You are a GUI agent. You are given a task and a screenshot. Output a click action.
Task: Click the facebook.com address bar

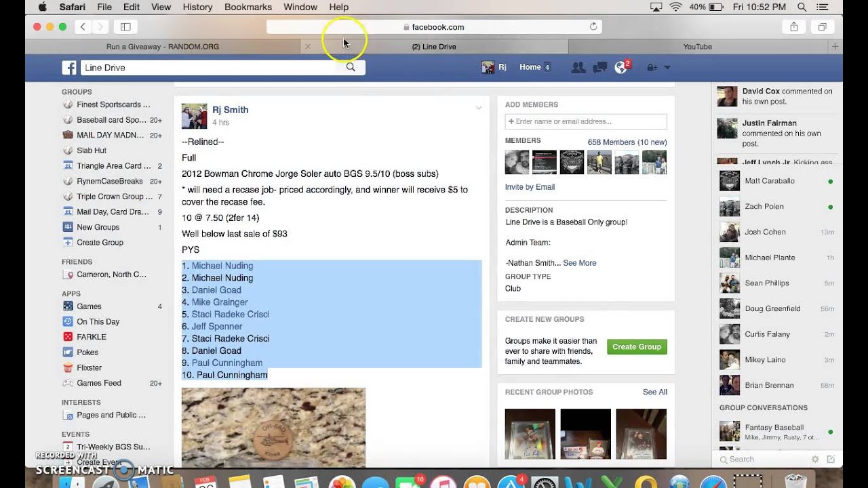[x=434, y=27]
